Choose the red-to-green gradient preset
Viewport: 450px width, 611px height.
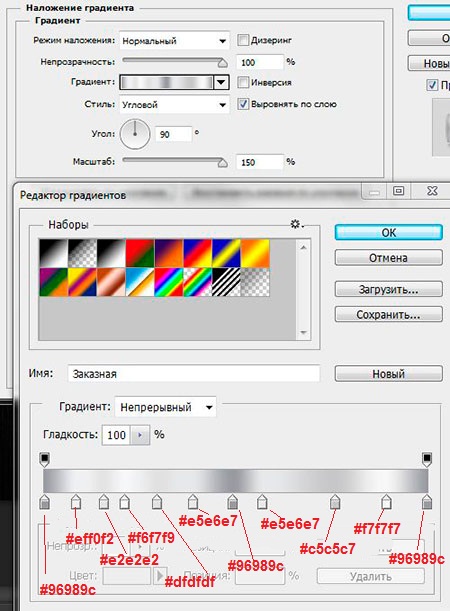pos(140,253)
